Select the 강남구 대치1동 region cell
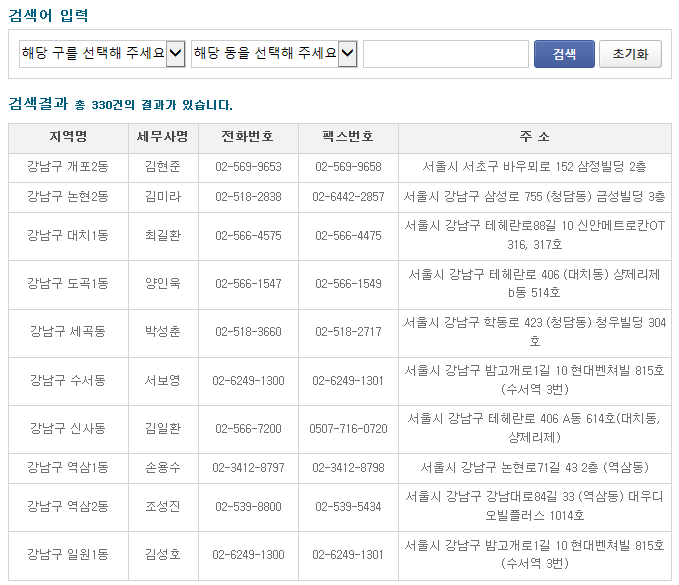The height and width of the screenshot is (585, 679). click(68, 236)
